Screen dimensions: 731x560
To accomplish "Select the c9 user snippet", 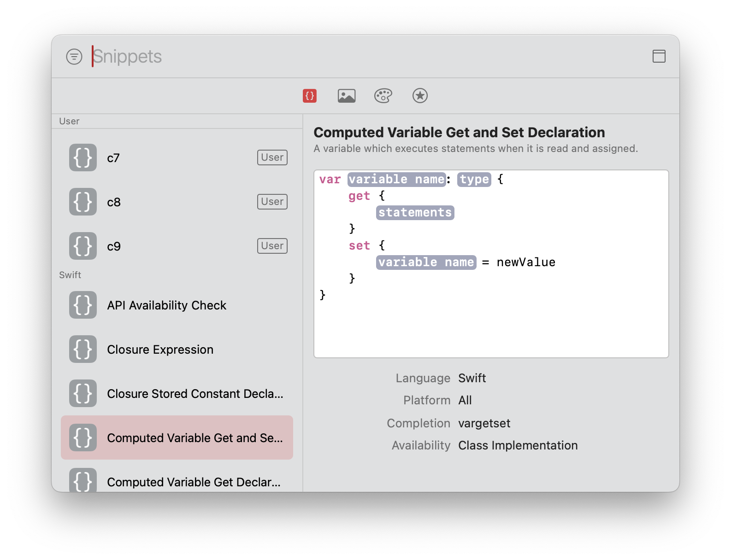I will pos(177,246).
